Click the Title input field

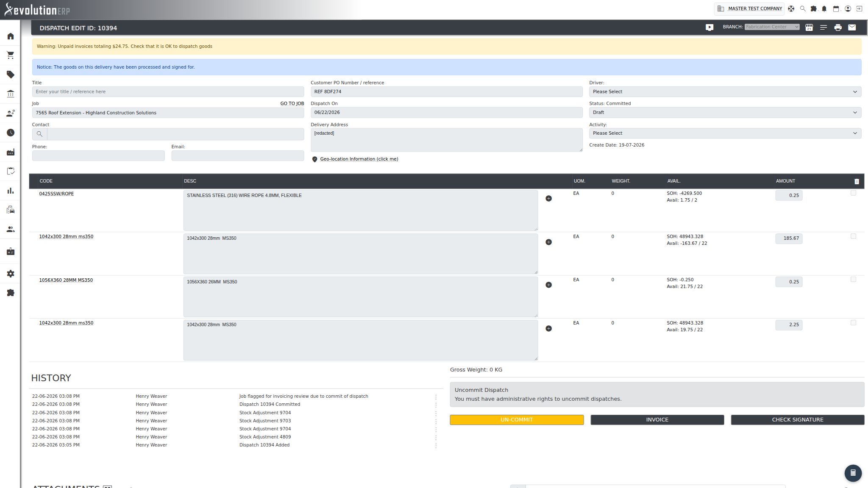click(168, 92)
